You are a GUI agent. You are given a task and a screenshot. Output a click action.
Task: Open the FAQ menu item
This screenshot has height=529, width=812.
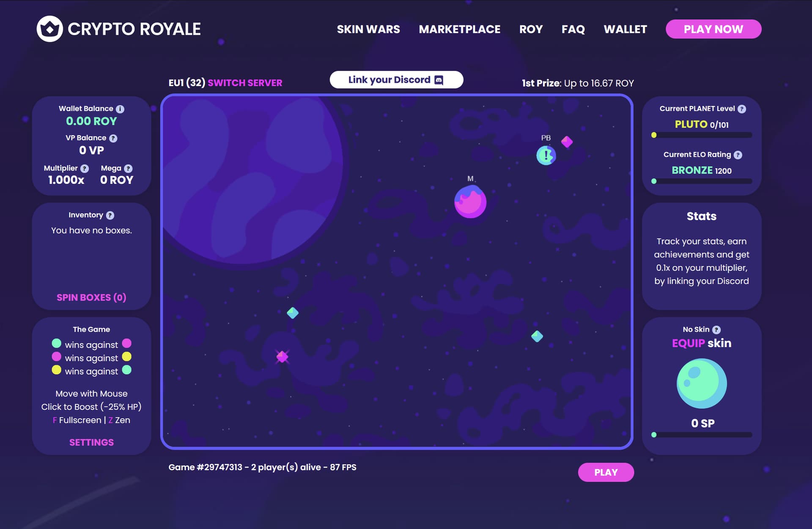click(x=573, y=29)
